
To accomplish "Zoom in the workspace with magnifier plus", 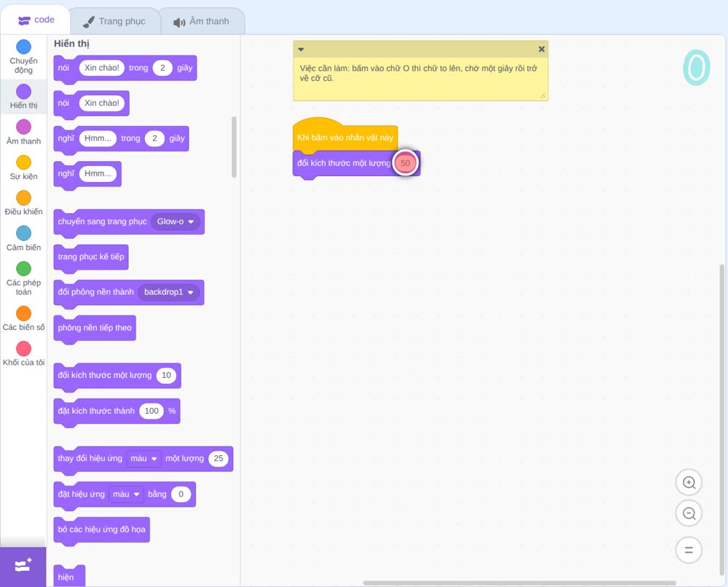I will coord(689,483).
